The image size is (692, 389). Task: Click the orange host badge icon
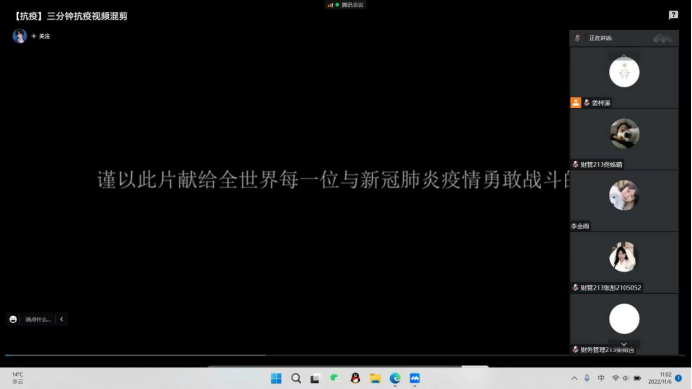click(575, 102)
